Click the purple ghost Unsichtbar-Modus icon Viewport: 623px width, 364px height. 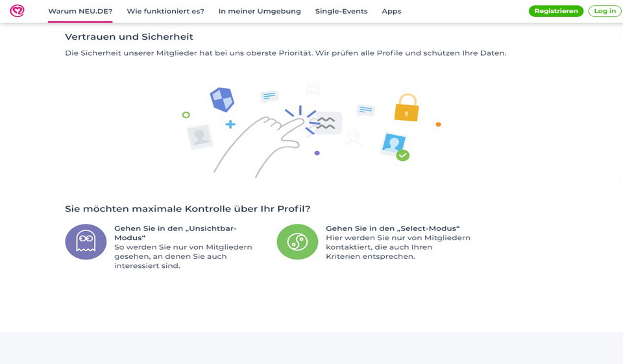click(86, 242)
